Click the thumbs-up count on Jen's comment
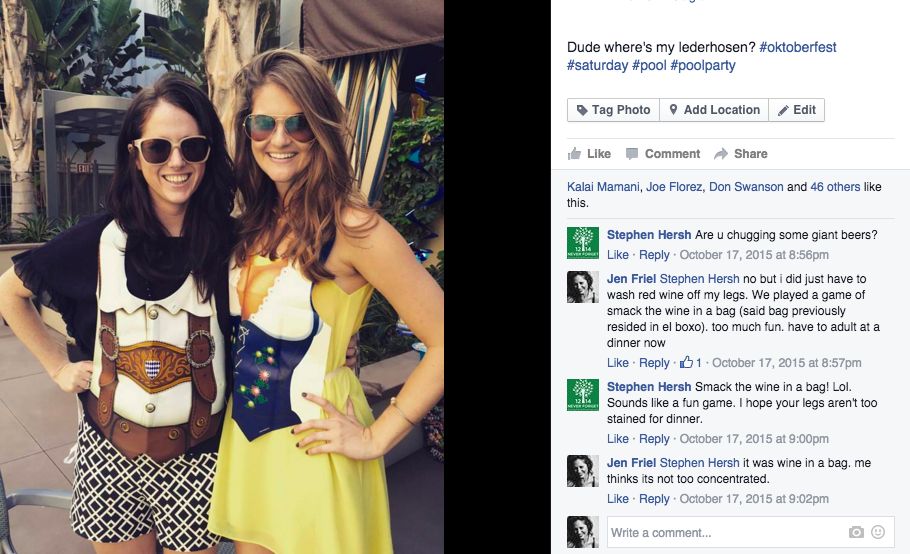The height and width of the screenshot is (554, 910). (x=691, y=363)
